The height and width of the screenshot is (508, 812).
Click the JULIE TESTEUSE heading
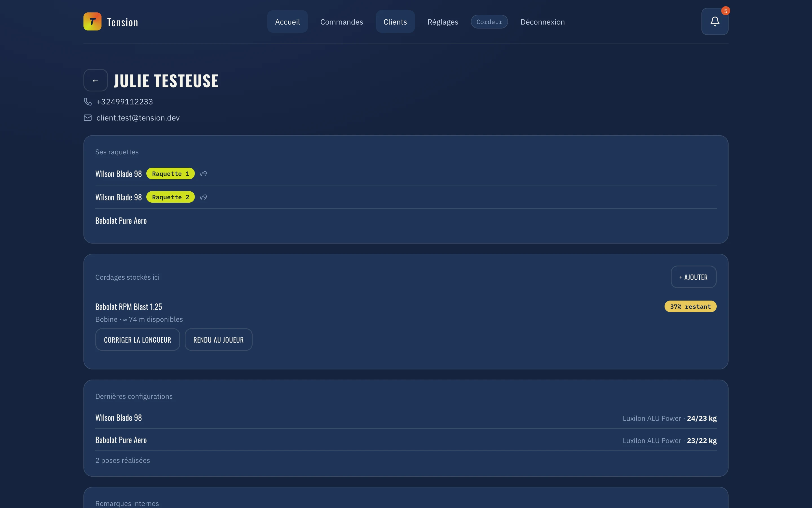166,81
